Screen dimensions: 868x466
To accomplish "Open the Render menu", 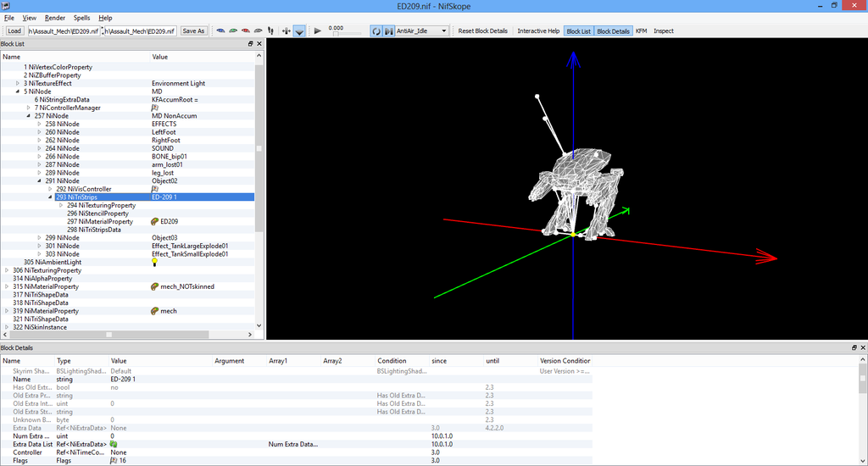I will [55, 18].
